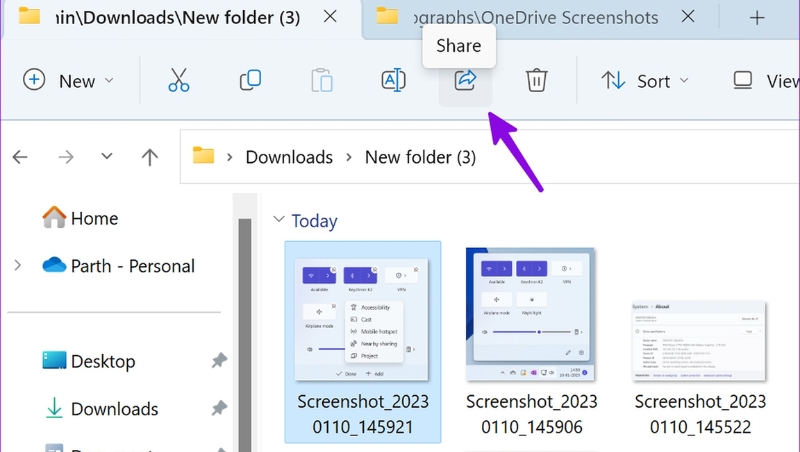
Task: Click New folder (3) in address bar
Action: (x=420, y=157)
